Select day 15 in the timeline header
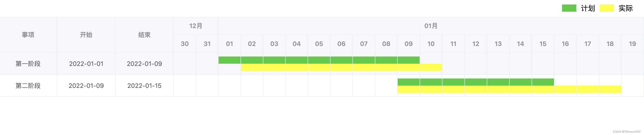Image resolution: width=644 pixels, height=135 pixels. 543,44
